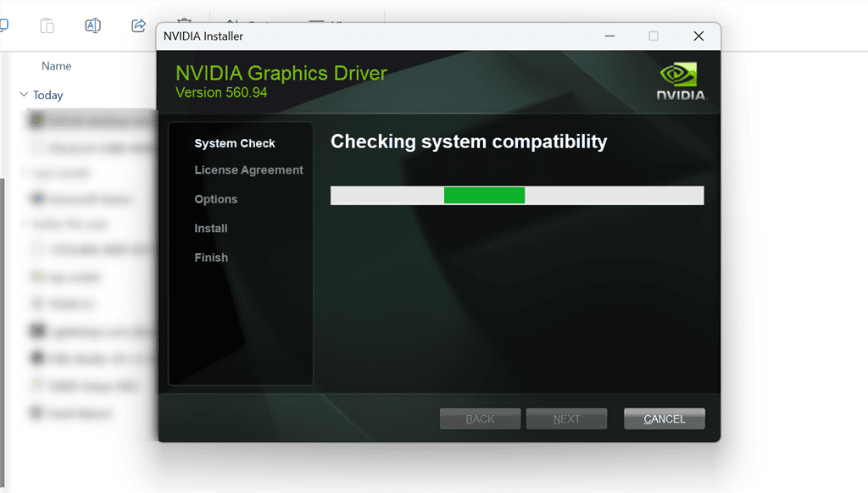Click the Rename icon in File Explorer toolbar
The width and height of the screenshot is (868, 493).
tap(92, 25)
